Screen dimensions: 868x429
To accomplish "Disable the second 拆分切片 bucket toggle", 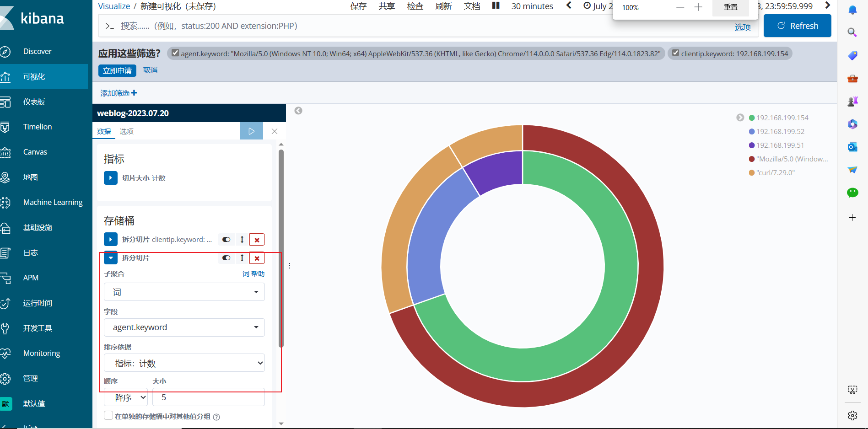I will tap(226, 258).
